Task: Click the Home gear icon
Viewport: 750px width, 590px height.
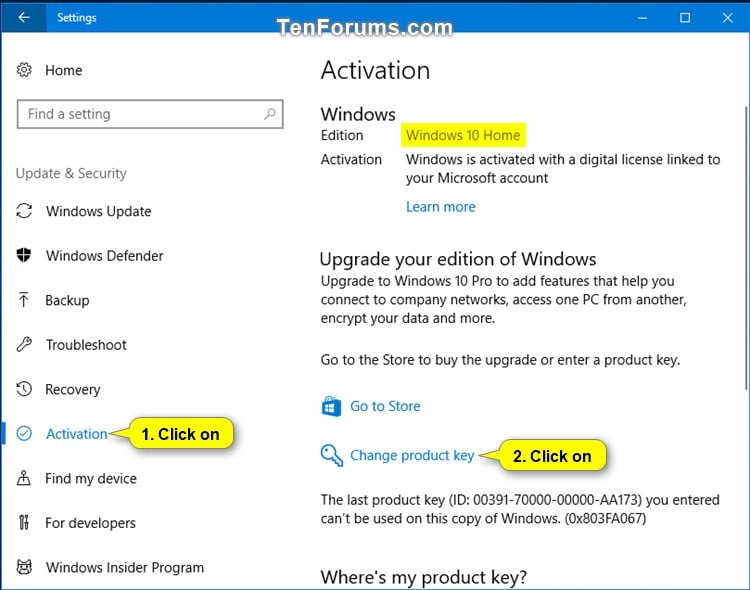Action: click(24, 70)
